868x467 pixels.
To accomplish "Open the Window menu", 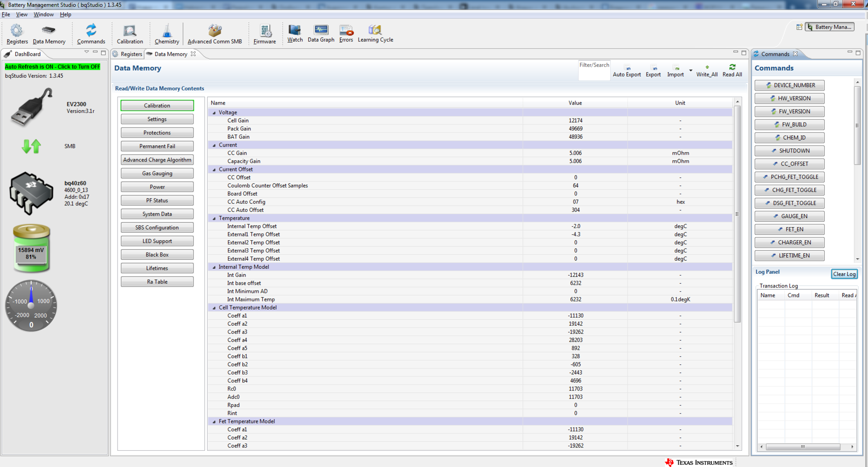I will coord(43,14).
